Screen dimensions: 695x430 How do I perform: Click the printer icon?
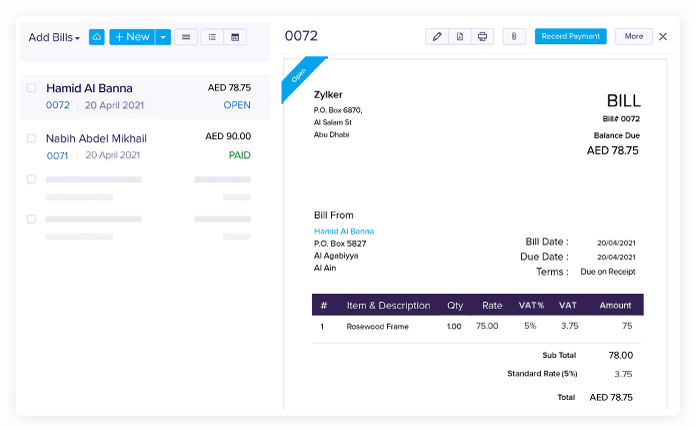pos(483,36)
